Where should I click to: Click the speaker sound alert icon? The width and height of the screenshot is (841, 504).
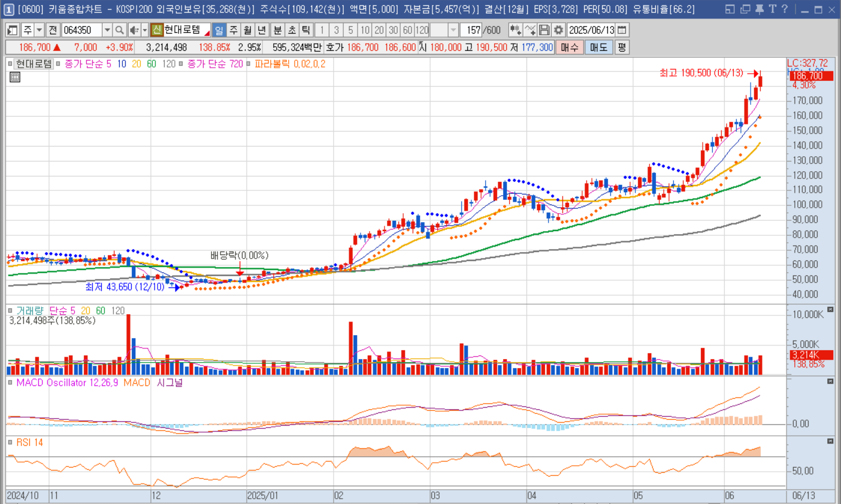134,30
